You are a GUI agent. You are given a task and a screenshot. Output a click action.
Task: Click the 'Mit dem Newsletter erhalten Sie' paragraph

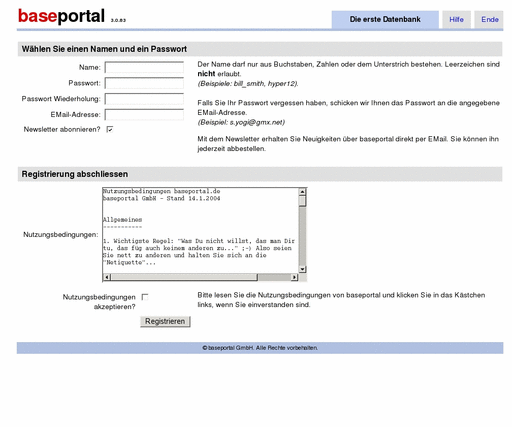coord(348,144)
